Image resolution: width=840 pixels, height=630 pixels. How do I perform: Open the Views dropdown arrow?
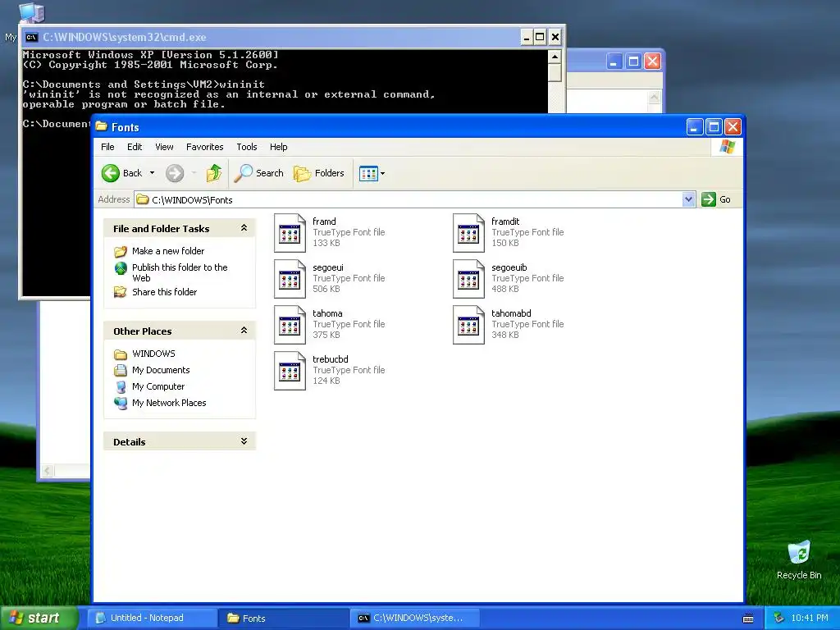382,174
